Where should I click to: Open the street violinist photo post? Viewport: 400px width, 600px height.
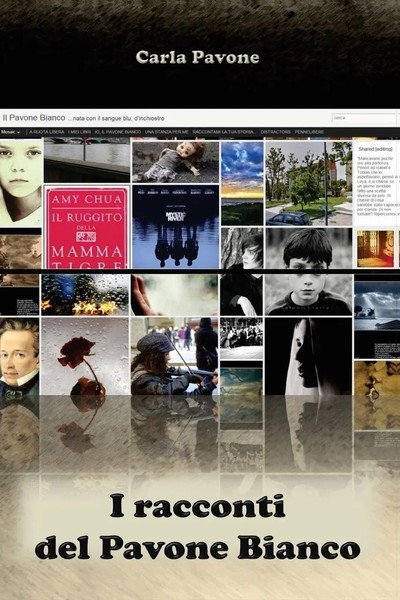click(175, 357)
